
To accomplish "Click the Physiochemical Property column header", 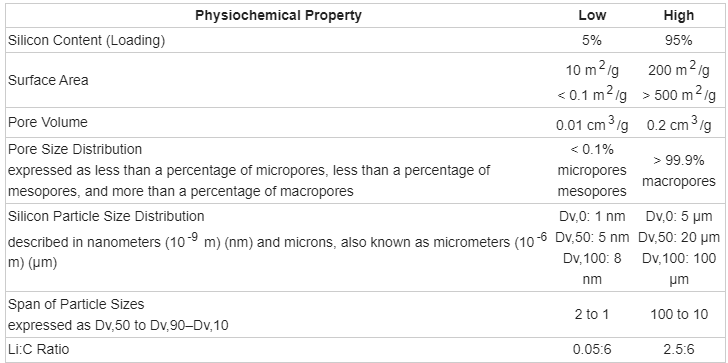I will coord(278,16).
